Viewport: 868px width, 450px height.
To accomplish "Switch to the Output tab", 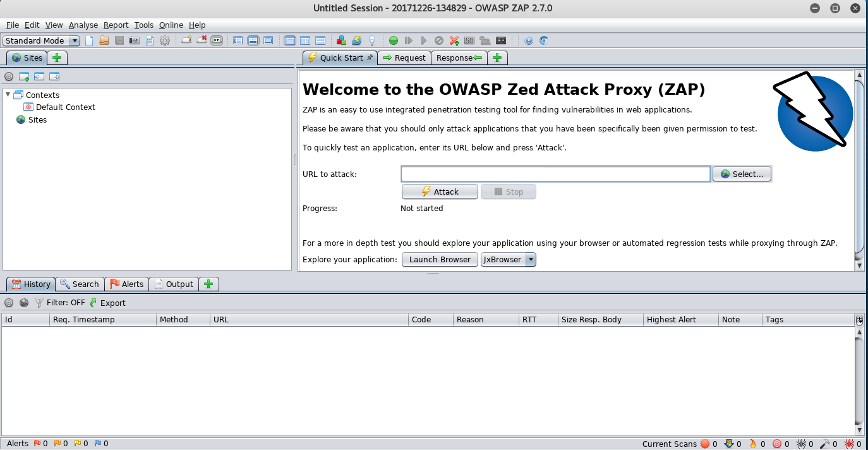I will pos(174,284).
